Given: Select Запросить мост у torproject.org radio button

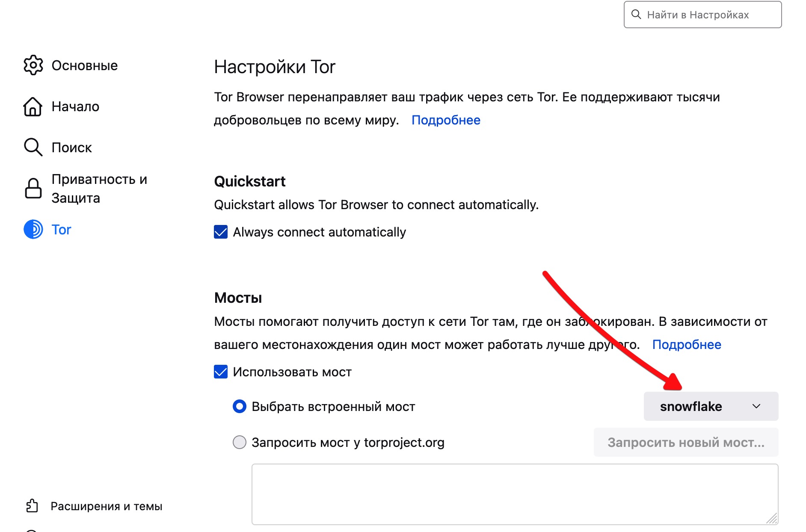Looking at the screenshot, I should pos(240,442).
